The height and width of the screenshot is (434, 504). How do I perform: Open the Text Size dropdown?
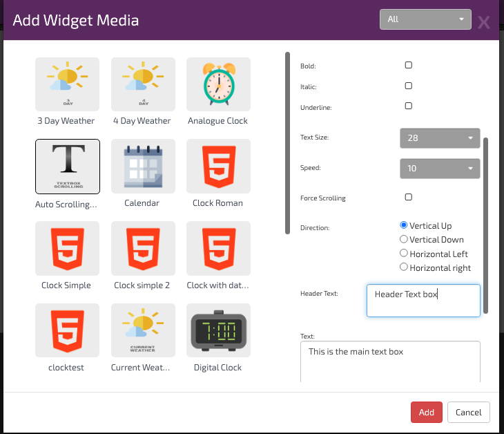439,138
